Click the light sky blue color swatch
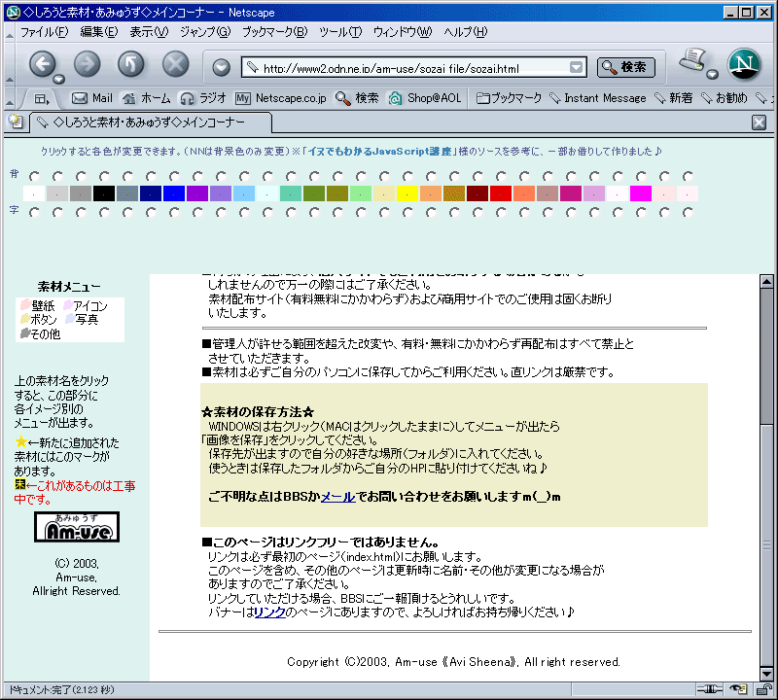Screen dimensions: 778x700 coord(244,193)
